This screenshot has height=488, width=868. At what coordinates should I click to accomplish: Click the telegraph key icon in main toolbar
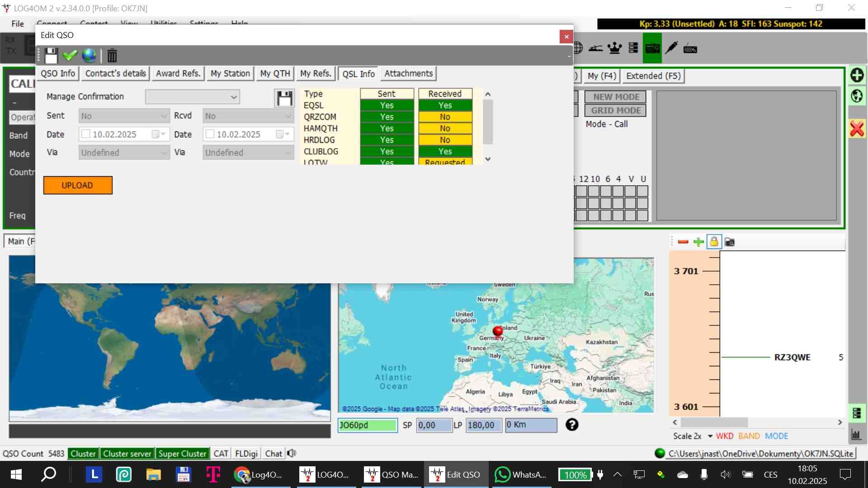595,48
